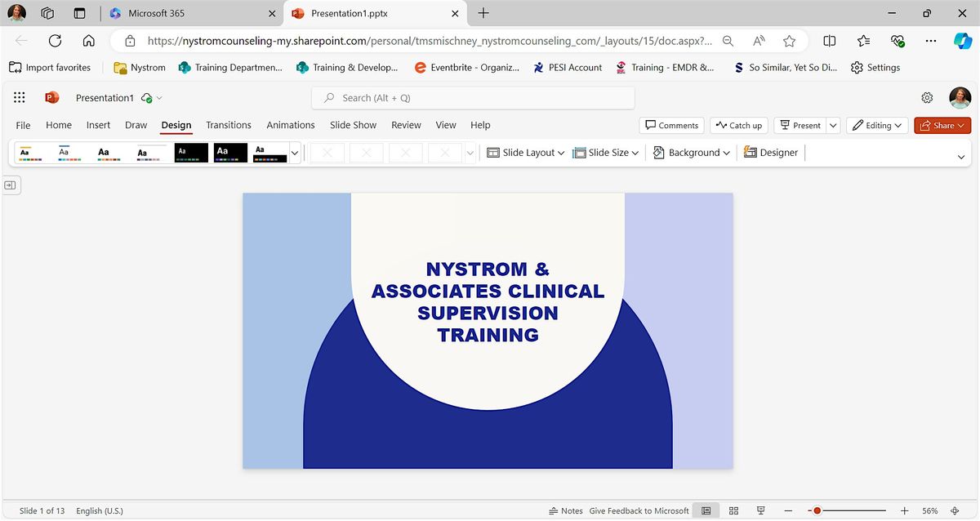Select Normal view in status bar

point(706,510)
